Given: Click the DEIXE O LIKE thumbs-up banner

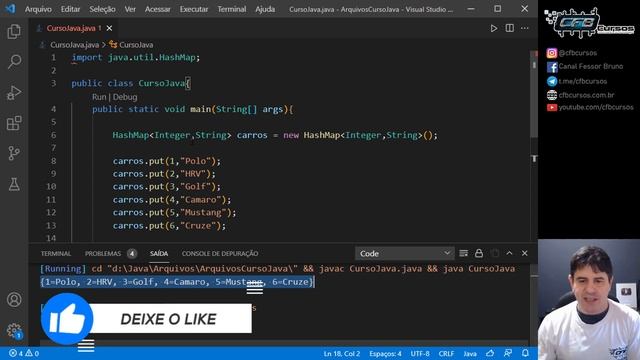Looking at the screenshot, I should 146,319.
